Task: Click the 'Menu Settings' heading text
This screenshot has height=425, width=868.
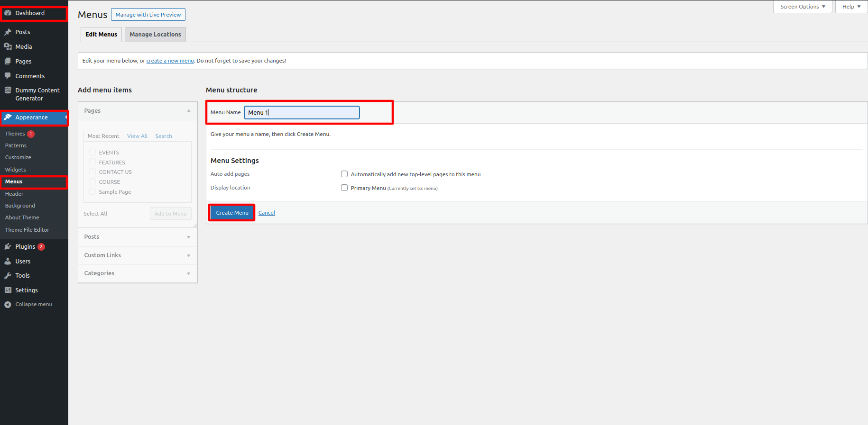Action: pos(235,161)
